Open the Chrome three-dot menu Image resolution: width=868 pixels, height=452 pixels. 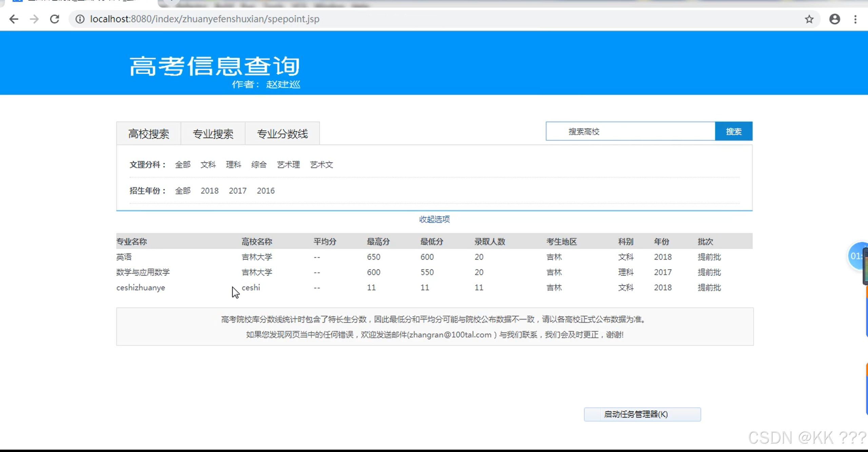tap(856, 19)
